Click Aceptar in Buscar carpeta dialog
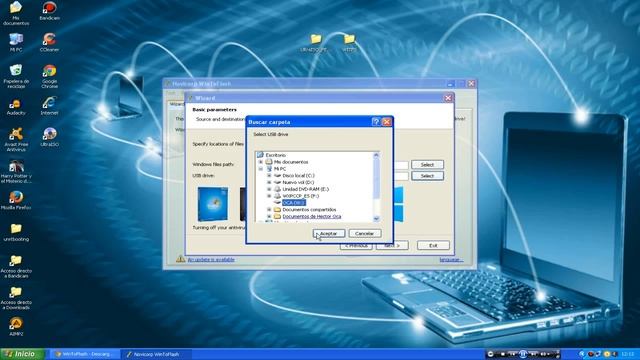Viewport: 640px width, 360px height. pyautogui.click(x=329, y=233)
